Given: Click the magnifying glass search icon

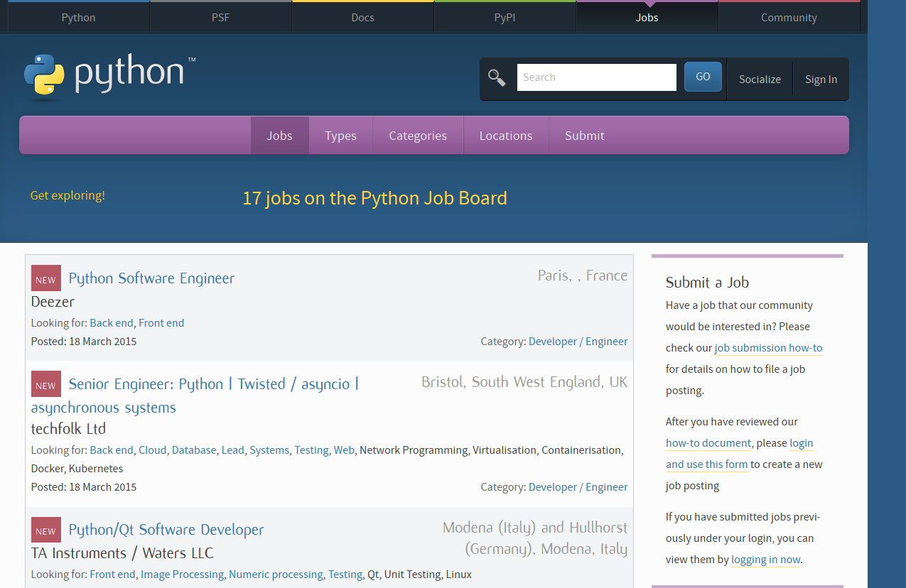Looking at the screenshot, I should tap(497, 77).
